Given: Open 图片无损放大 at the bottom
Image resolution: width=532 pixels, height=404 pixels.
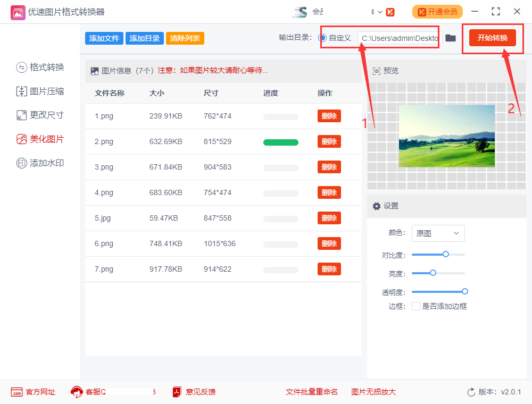Looking at the screenshot, I should pyautogui.click(x=373, y=392).
